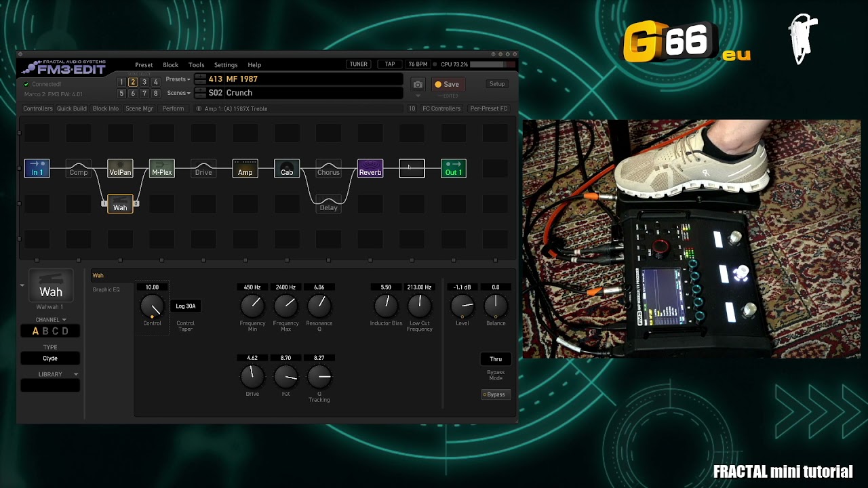Open the Control Taper Log 30A dropdown
The width and height of the screenshot is (868, 488).
point(185,306)
